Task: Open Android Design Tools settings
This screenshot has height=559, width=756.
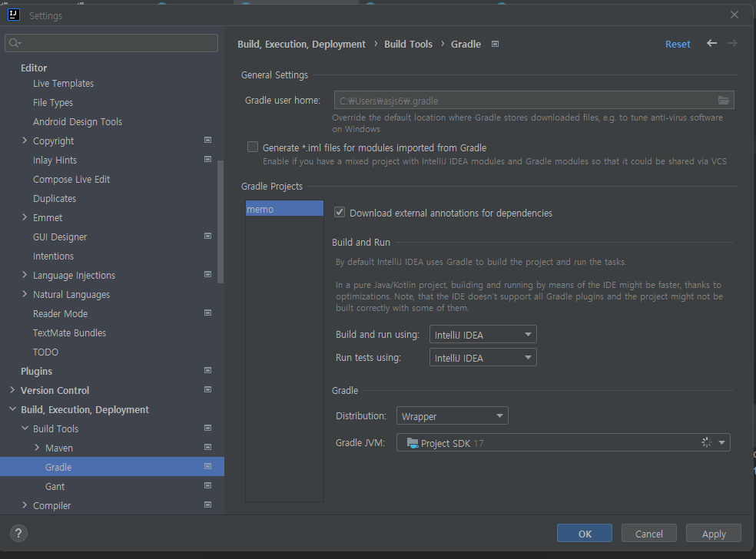Action: (78, 122)
